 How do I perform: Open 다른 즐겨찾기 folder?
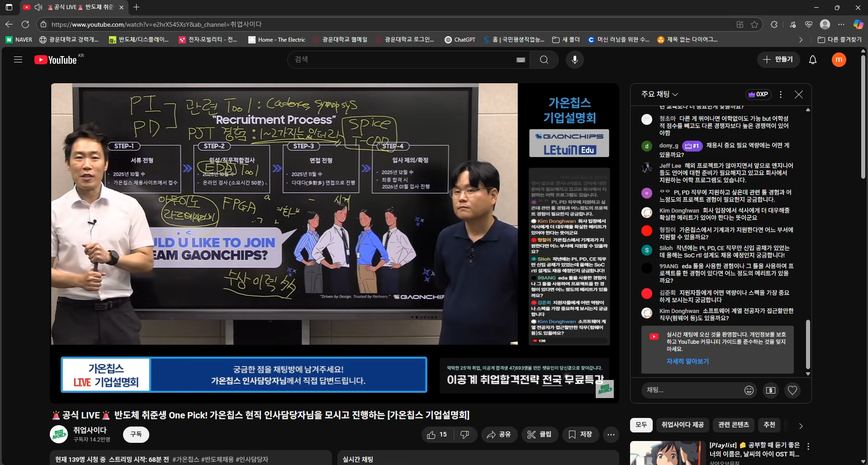click(840, 40)
